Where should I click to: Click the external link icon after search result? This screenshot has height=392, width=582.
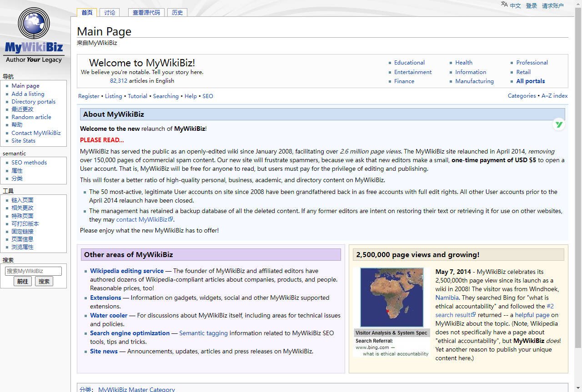(473, 315)
